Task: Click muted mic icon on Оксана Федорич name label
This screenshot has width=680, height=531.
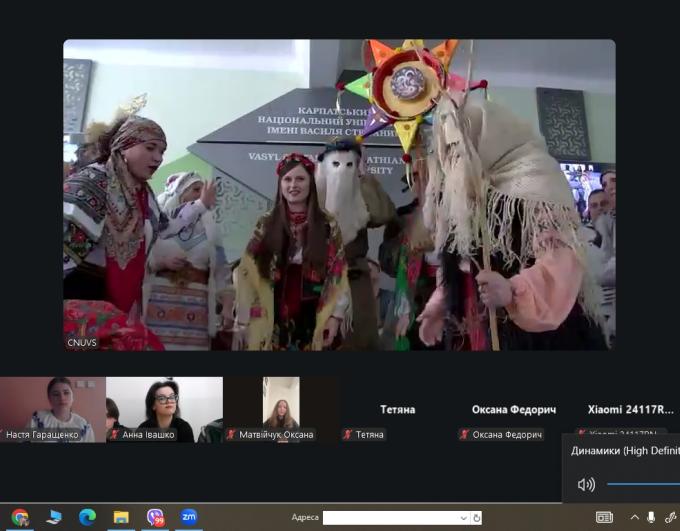Action: click(x=464, y=435)
